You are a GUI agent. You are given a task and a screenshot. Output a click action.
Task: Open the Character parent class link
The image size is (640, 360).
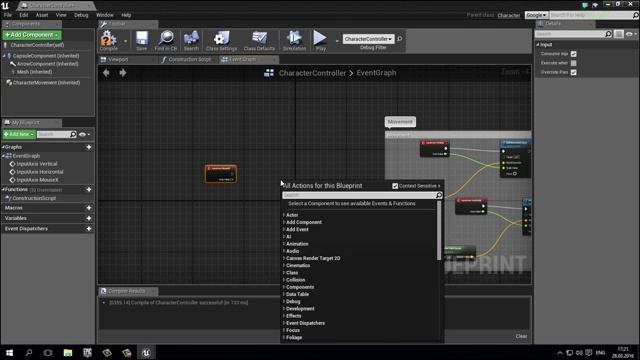point(509,15)
